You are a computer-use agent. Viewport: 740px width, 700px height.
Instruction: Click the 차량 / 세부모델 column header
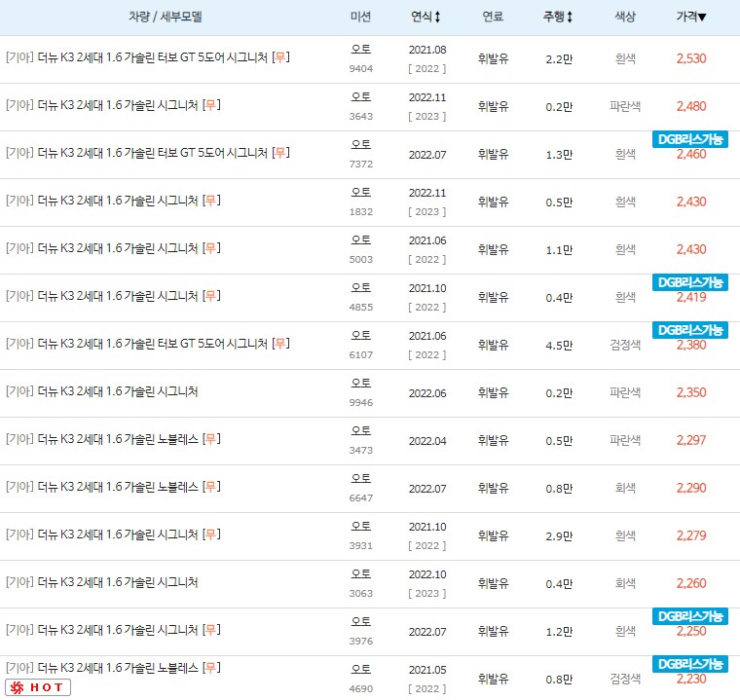pyautogui.click(x=166, y=17)
